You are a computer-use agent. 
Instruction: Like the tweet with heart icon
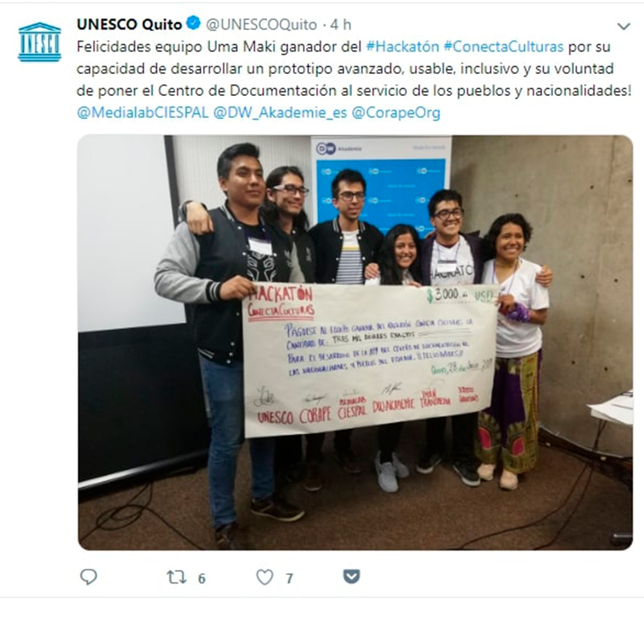point(265,577)
